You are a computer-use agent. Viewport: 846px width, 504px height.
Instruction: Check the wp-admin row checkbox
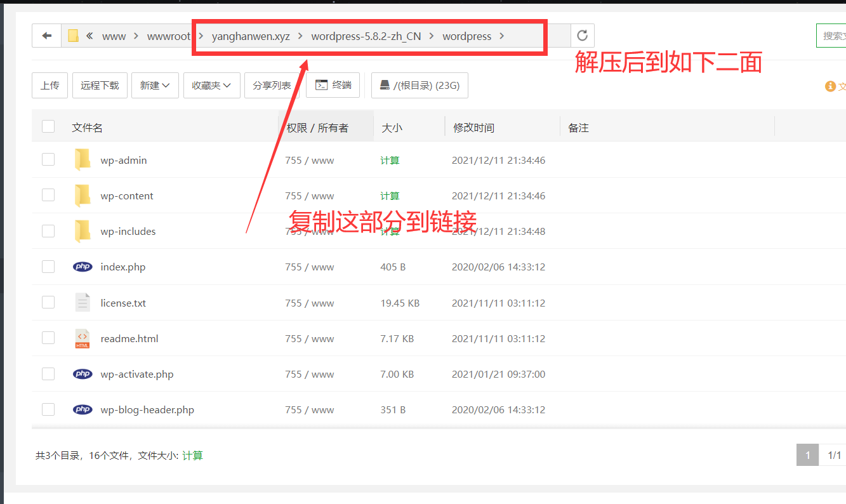pos(48,159)
